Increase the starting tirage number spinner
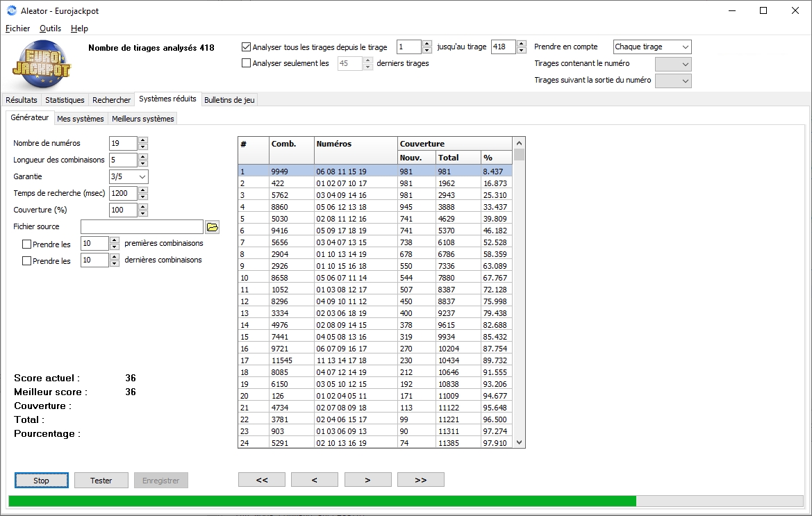 pos(427,44)
